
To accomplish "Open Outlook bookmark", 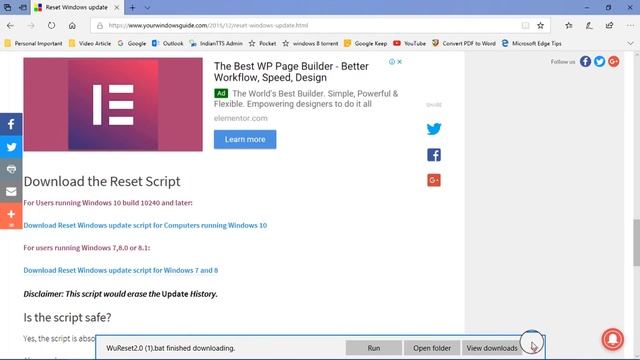I will click(168, 43).
